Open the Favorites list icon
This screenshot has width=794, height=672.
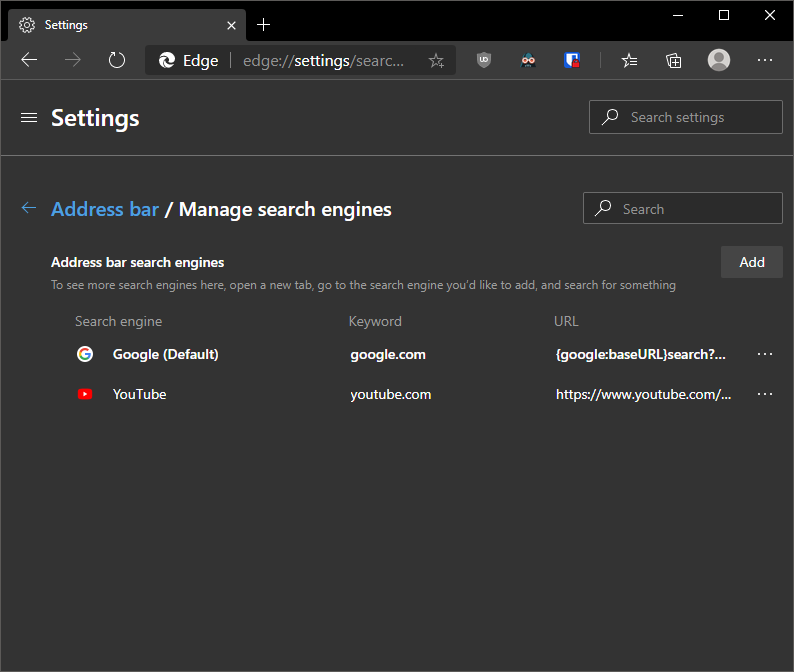[x=629, y=60]
